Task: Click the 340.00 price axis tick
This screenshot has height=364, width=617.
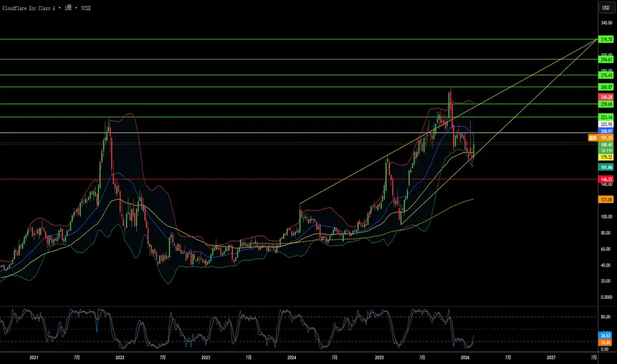Action: coord(606,23)
